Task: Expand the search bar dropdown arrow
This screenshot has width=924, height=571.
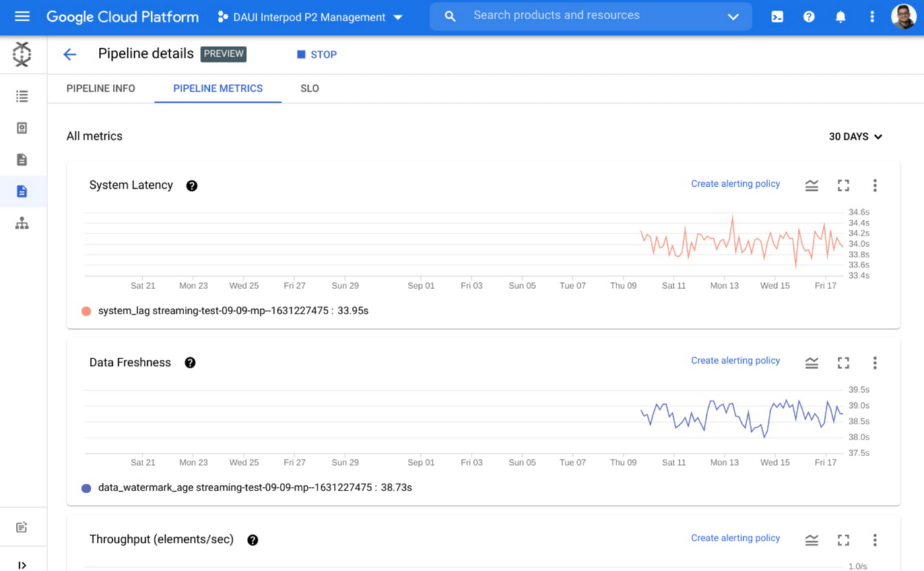Action: pyautogui.click(x=733, y=17)
